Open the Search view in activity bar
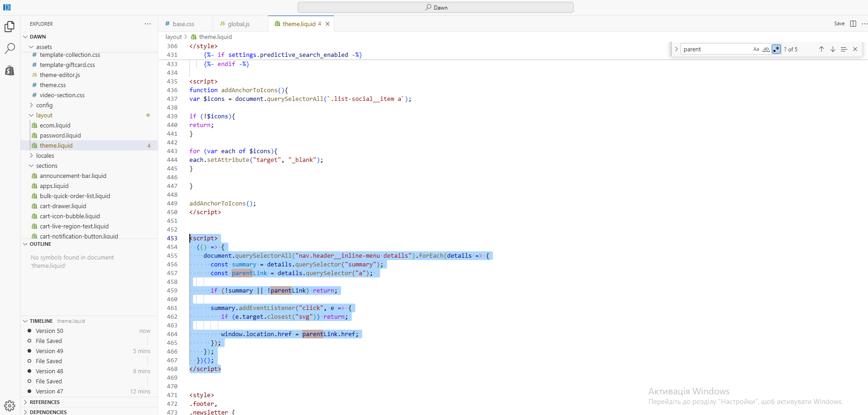This screenshot has width=868, height=415. pos(10,49)
